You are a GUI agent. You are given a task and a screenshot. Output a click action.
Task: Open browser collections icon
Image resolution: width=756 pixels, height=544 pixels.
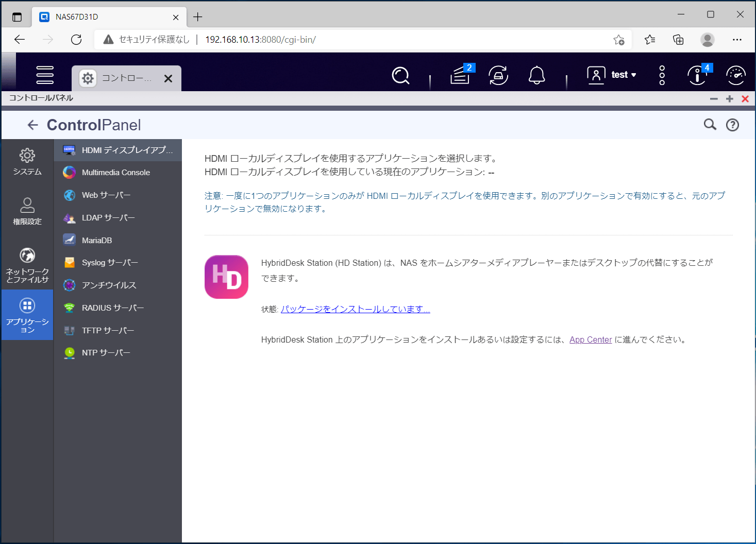pyautogui.click(x=679, y=40)
